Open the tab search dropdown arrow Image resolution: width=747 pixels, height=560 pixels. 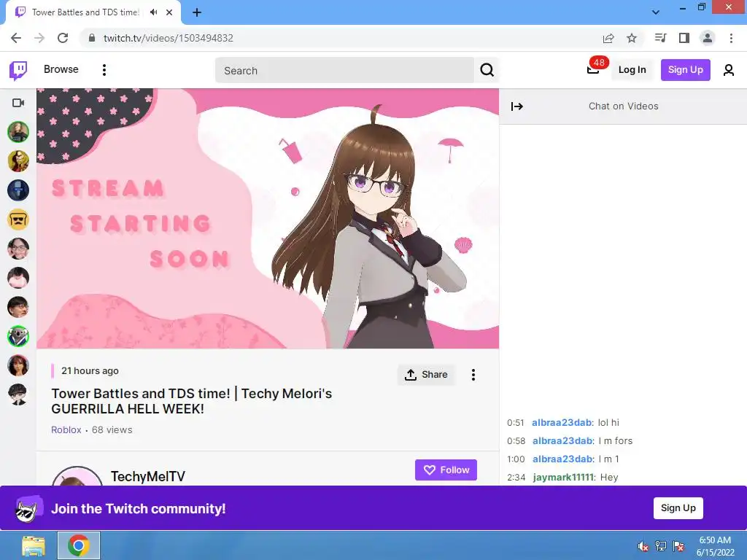pos(656,12)
